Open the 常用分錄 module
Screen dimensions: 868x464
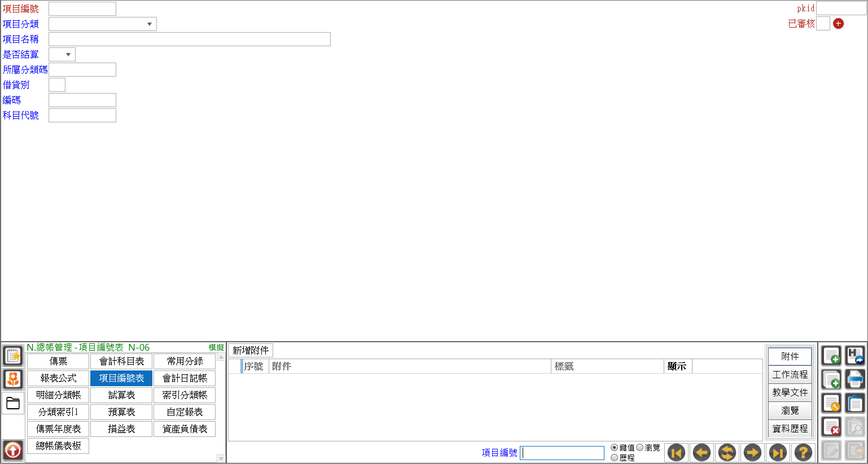click(185, 361)
